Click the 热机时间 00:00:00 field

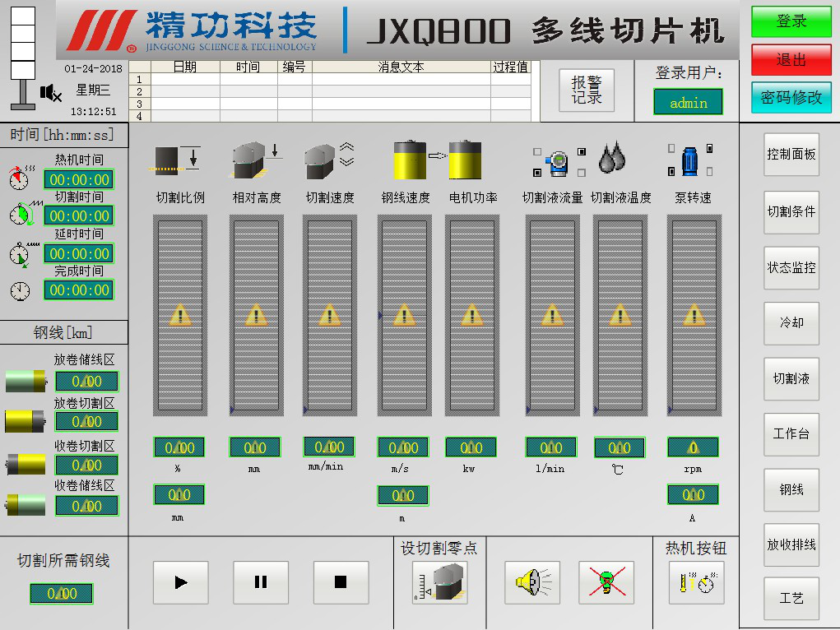[x=79, y=179]
